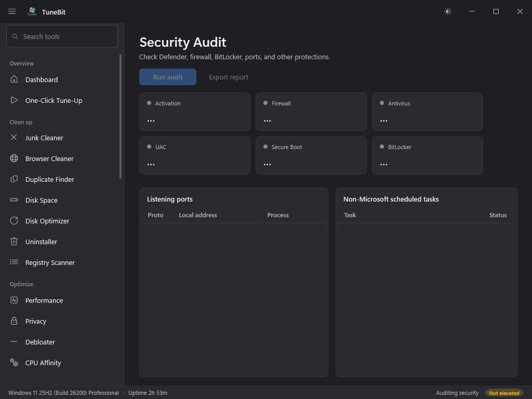Click the Not elevated status badge
This screenshot has height=399, width=532.
pos(504,393)
